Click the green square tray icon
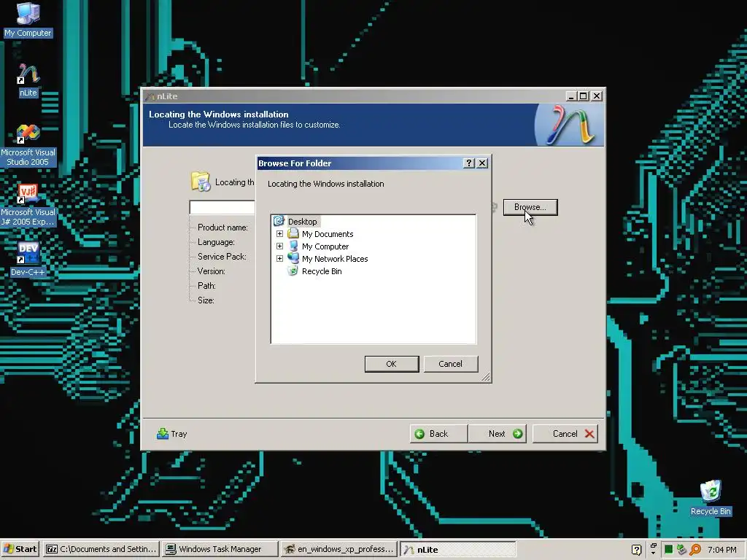Image resolution: width=747 pixels, height=560 pixels. (668, 550)
